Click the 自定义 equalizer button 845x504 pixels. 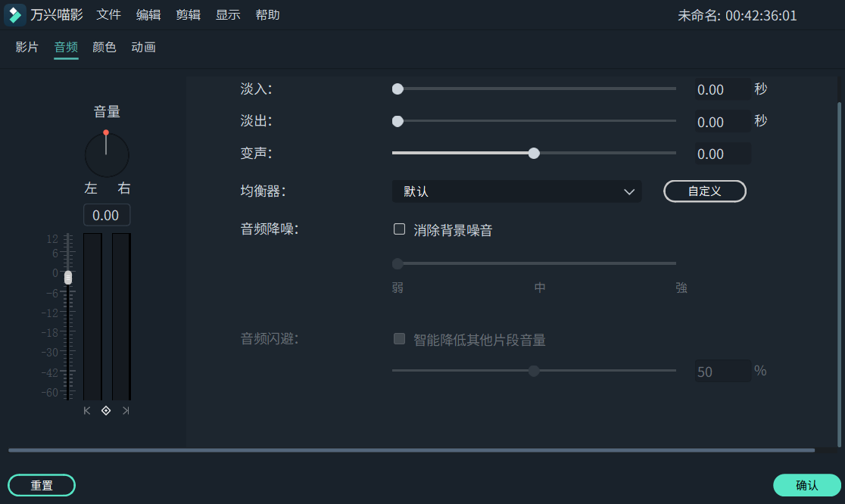tap(704, 191)
